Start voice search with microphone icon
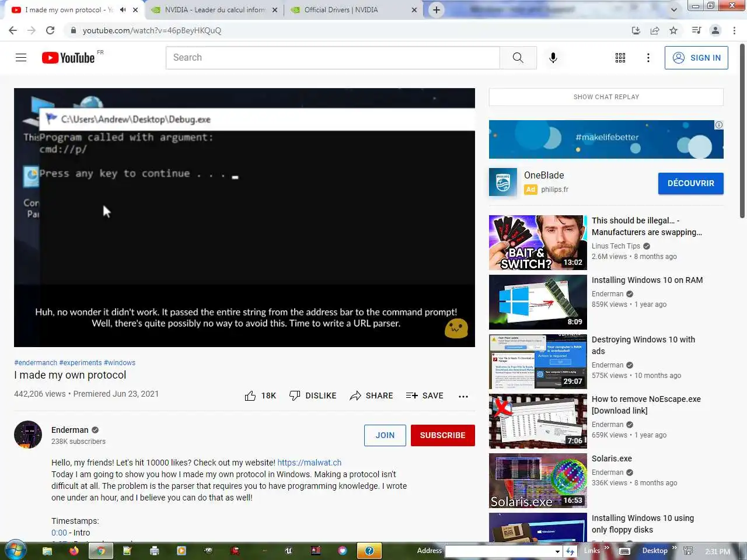The width and height of the screenshot is (747, 560). pos(553,57)
